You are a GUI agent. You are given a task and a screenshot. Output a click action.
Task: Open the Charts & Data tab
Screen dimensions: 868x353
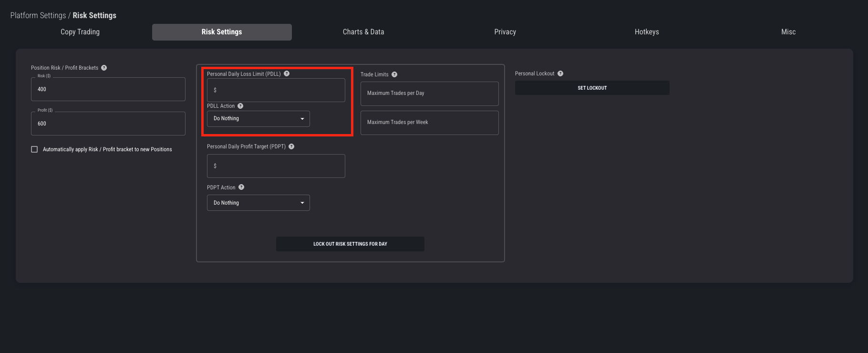click(x=363, y=32)
